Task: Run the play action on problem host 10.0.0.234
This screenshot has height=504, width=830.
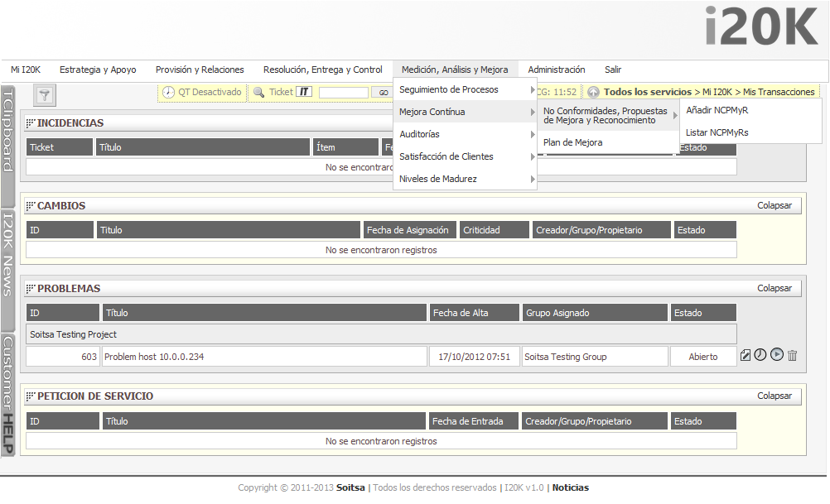Action: [x=776, y=354]
